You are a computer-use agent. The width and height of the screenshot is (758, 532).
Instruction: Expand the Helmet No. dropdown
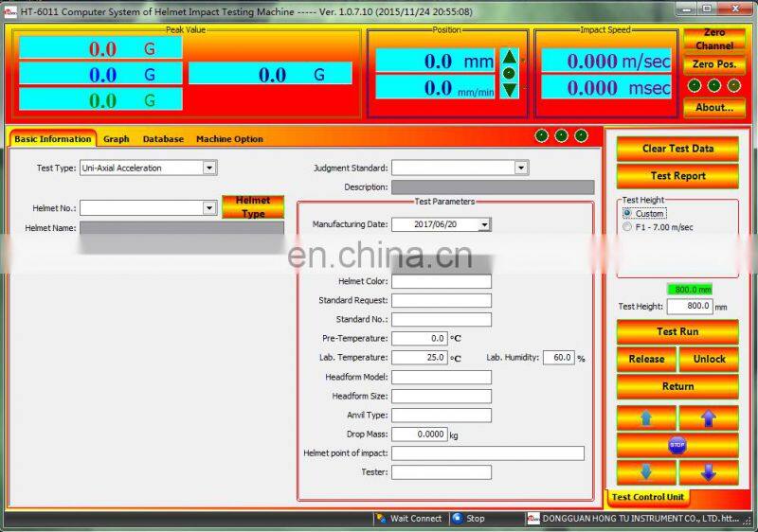(209, 207)
